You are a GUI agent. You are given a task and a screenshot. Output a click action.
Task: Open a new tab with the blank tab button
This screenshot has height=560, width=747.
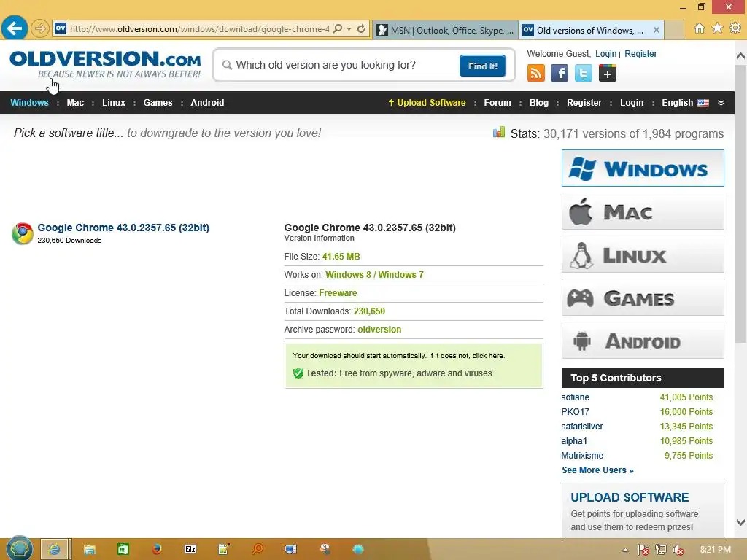(x=674, y=30)
